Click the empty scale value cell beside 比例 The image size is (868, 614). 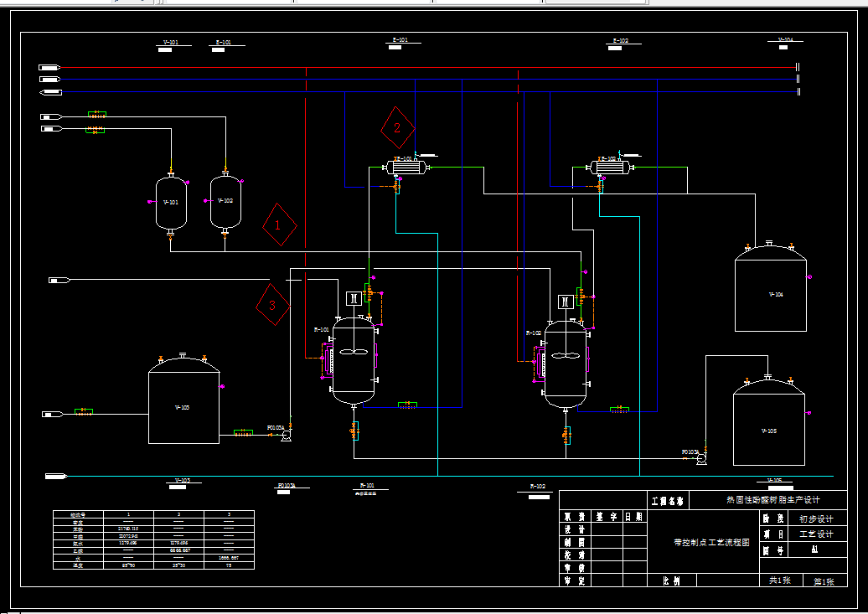(x=728, y=580)
